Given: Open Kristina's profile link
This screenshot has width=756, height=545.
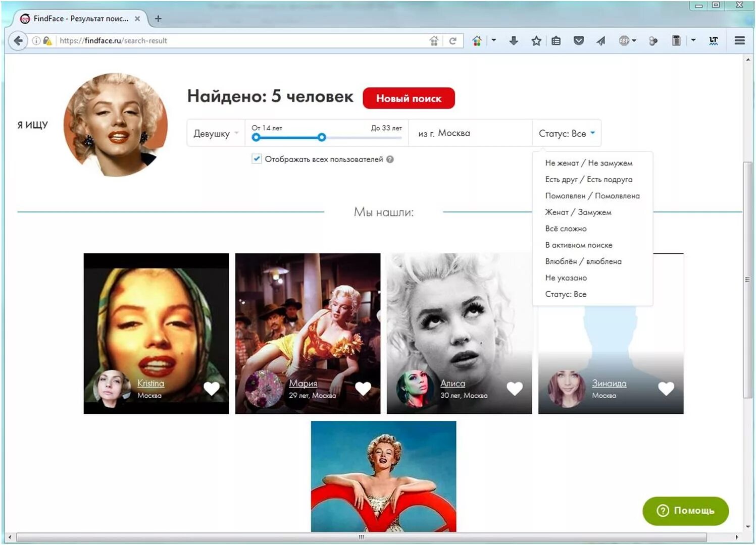Looking at the screenshot, I should [150, 384].
